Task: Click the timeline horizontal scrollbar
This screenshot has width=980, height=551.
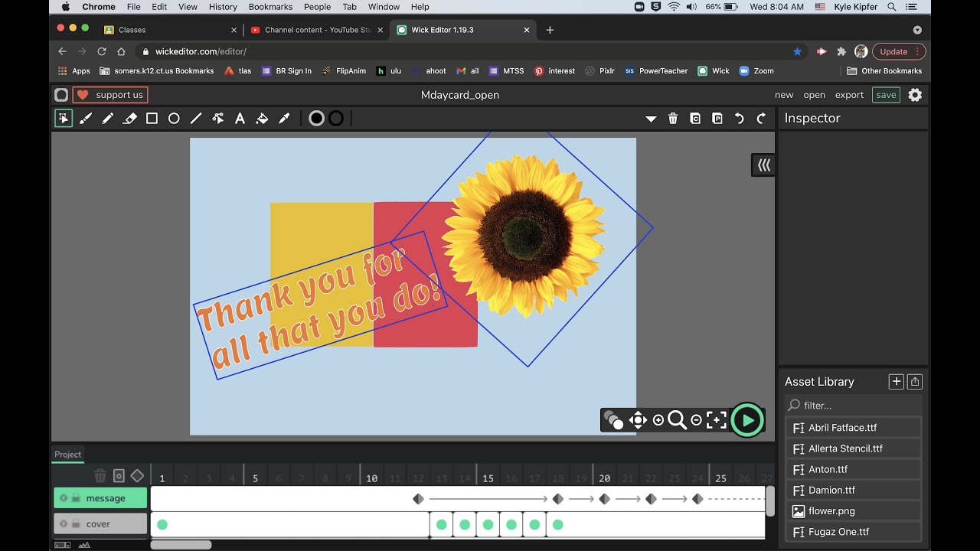Action: (x=181, y=545)
